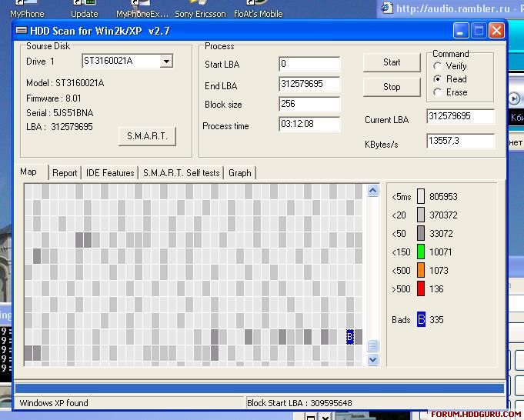The image size is (524, 420).
Task: Click the S.M.A.R.T. button
Action: tap(147, 136)
